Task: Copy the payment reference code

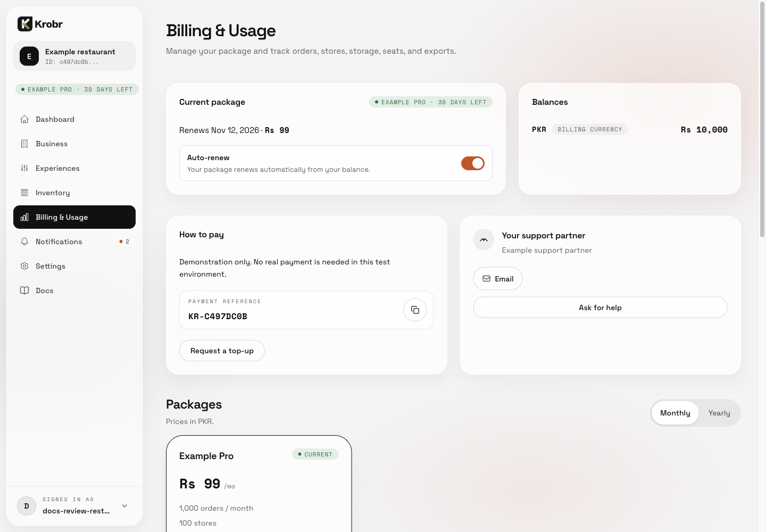Action: 415,310
